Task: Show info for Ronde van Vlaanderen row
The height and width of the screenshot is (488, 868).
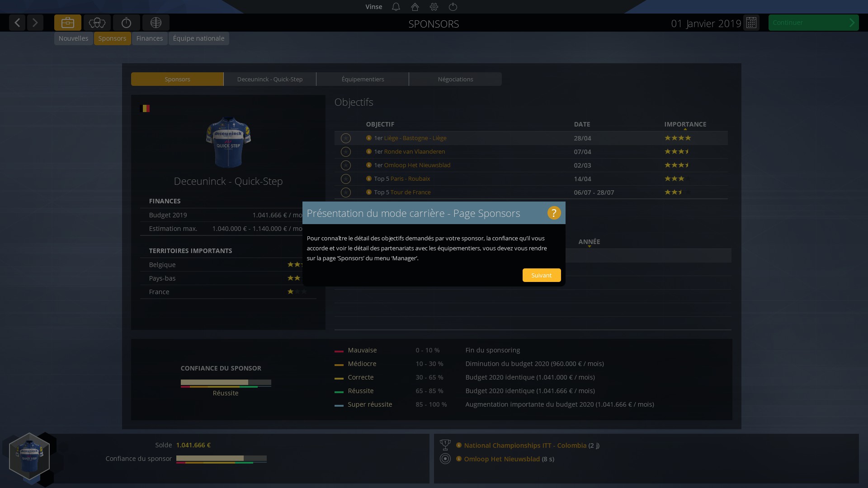Action: [x=369, y=151]
